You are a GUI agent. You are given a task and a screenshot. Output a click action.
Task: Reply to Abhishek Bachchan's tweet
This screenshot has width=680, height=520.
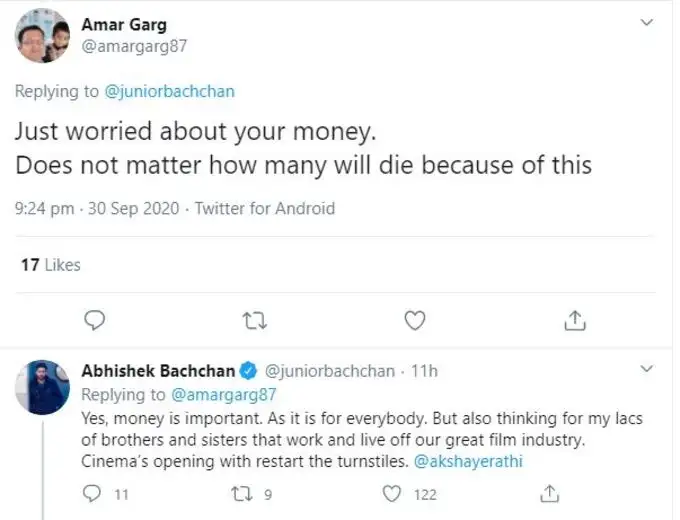point(94,493)
